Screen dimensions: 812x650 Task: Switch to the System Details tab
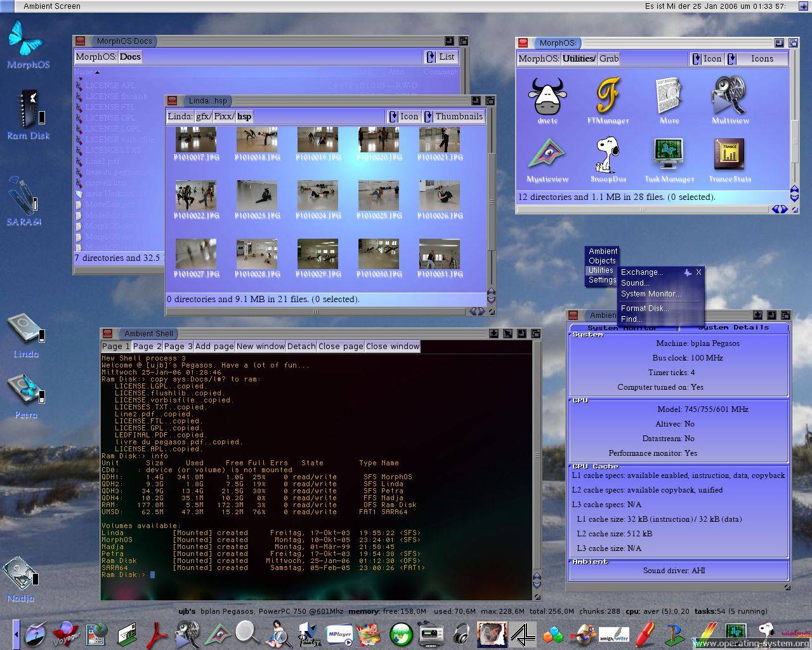[x=733, y=328]
